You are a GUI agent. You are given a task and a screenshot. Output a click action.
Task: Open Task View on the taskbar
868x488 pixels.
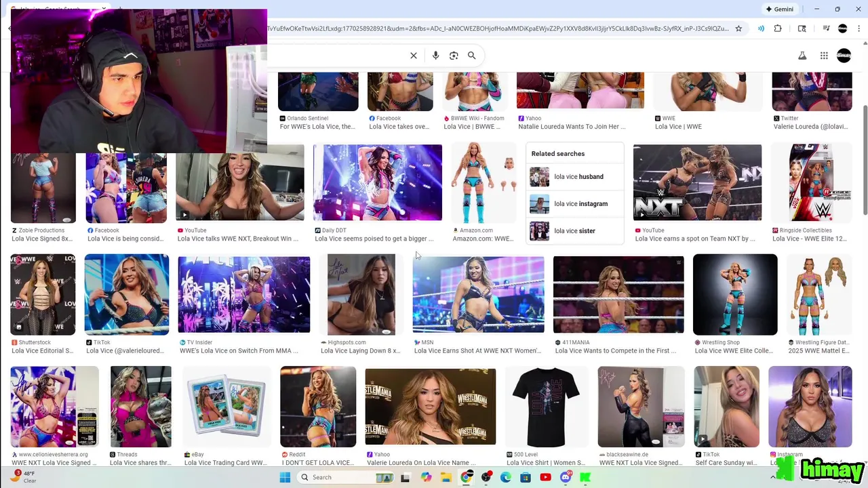coord(405,477)
